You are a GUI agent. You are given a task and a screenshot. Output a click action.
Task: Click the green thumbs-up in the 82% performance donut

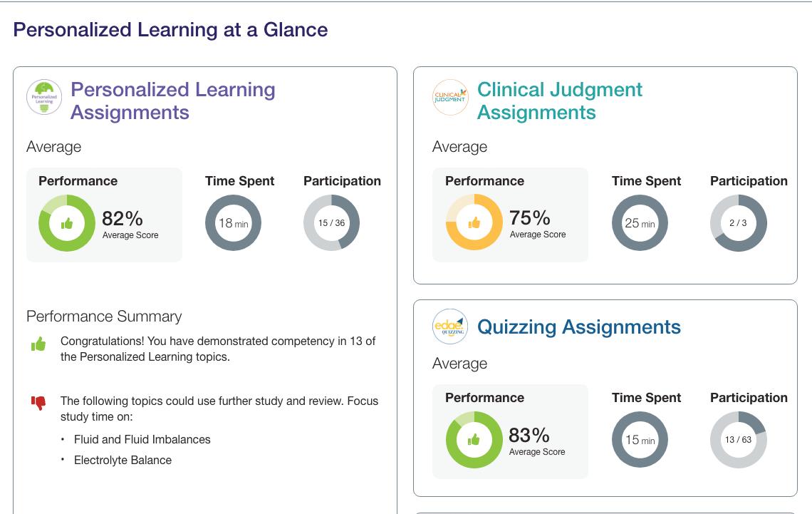pyautogui.click(x=67, y=223)
